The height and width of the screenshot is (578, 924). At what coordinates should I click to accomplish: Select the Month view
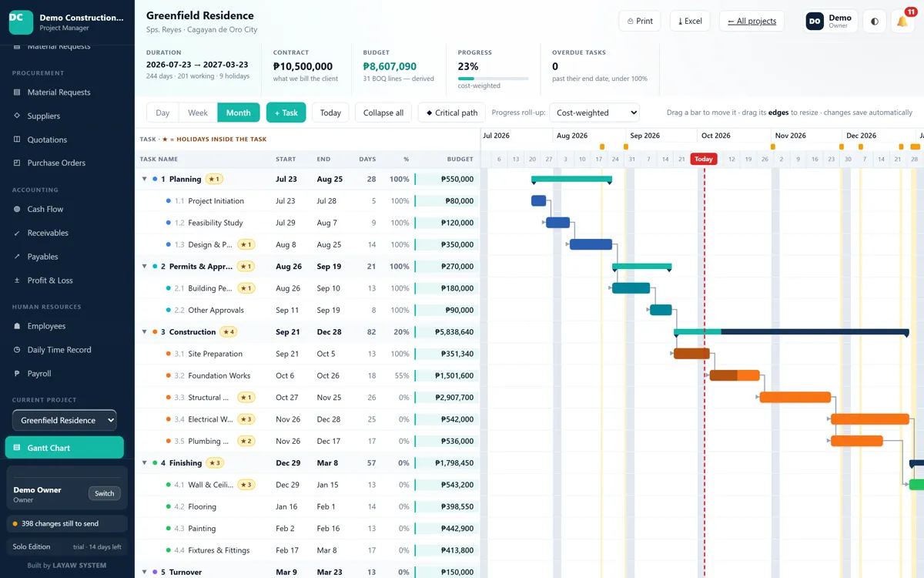pos(239,113)
